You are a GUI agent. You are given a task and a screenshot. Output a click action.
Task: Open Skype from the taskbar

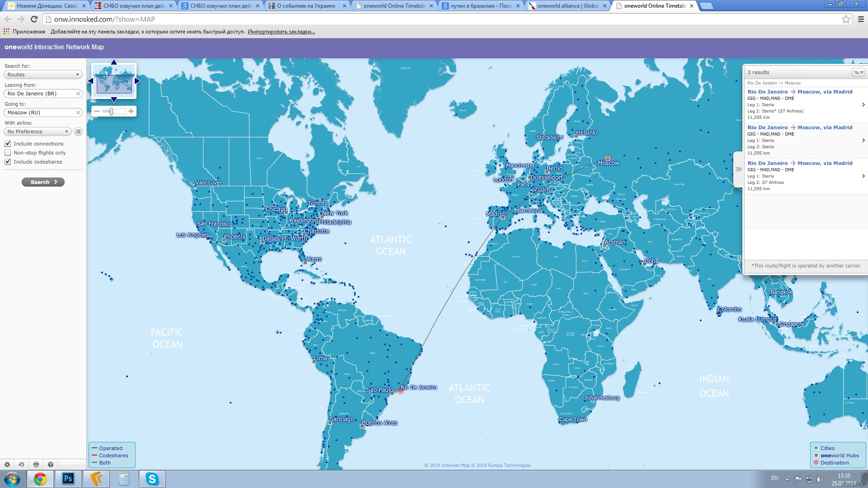point(152,479)
